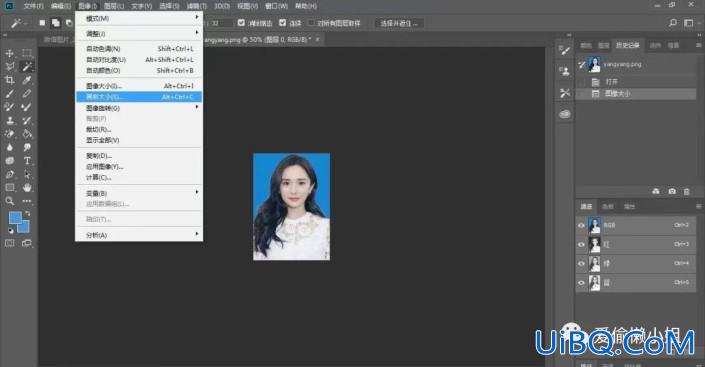Select the Zoom magnifier tool
Screen dimensions: 705x367
(x=9, y=201)
